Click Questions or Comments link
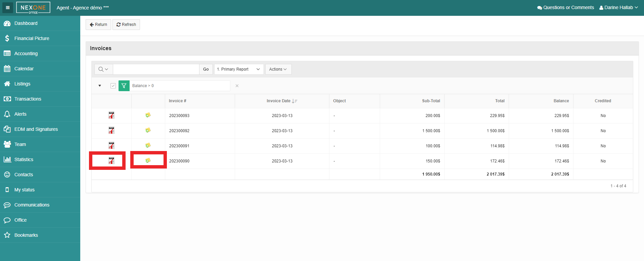 tap(565, 7)
